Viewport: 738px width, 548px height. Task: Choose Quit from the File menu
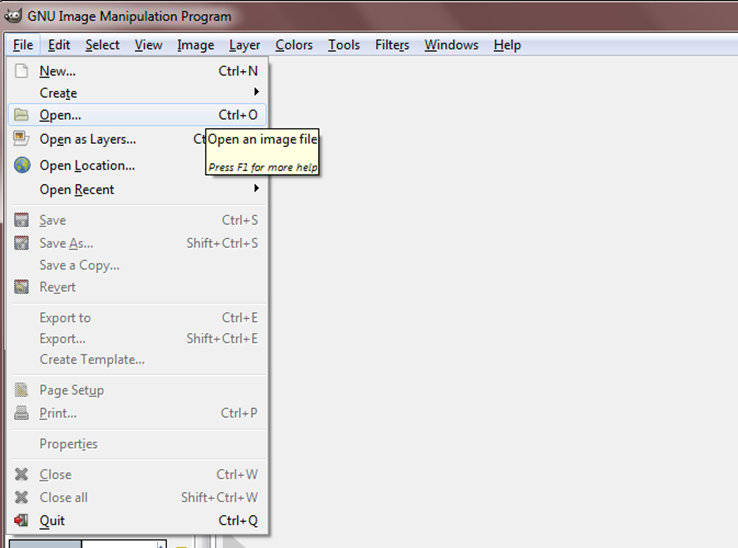tap(137, 521)
